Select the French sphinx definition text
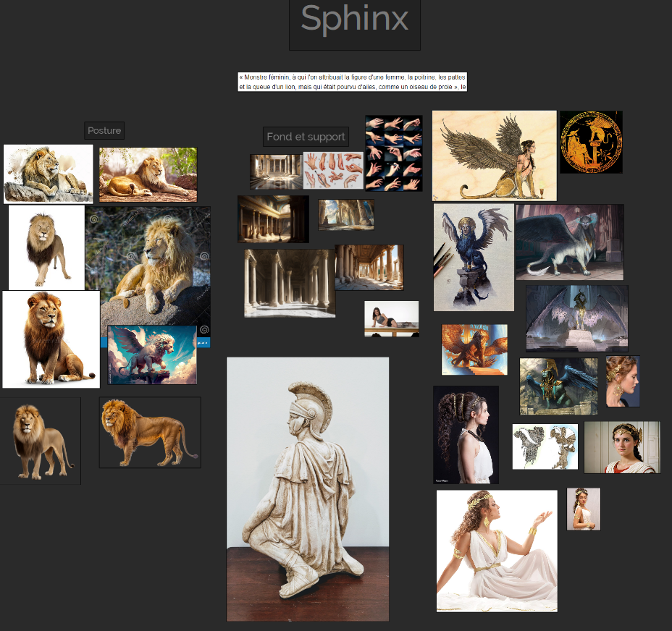The image size is (672, 631). (x=352, y=82)
